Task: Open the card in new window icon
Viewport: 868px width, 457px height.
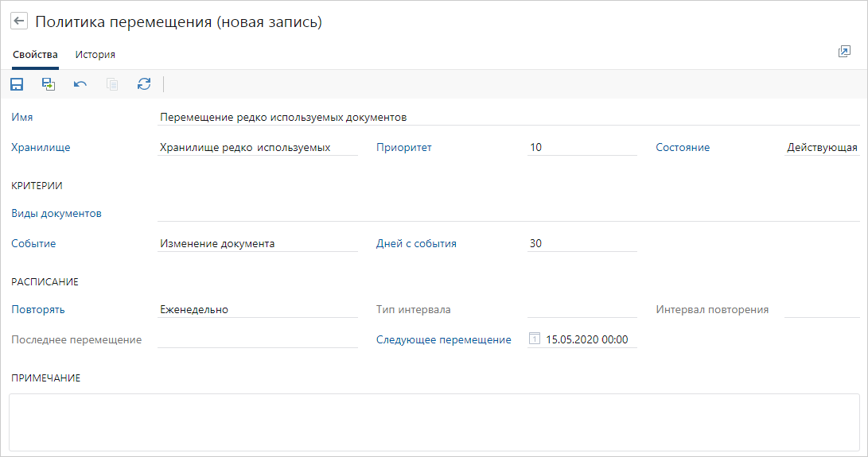Action: tap(844, 52)
